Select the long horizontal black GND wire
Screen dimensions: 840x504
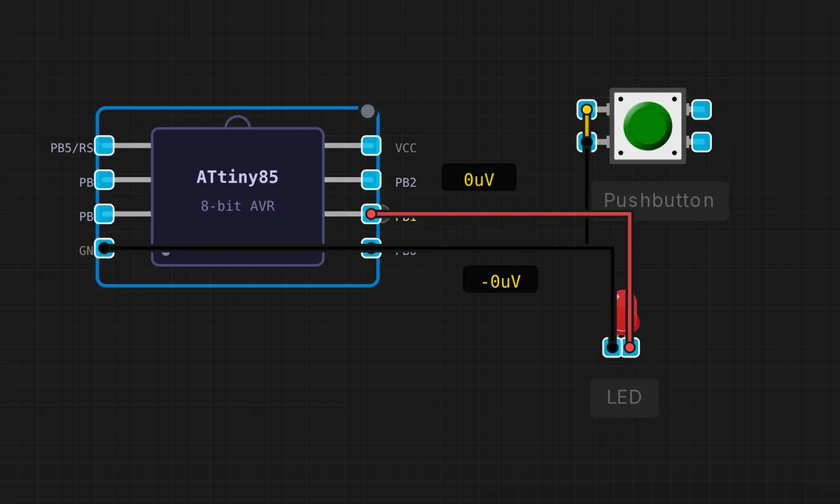coord(358,248)
